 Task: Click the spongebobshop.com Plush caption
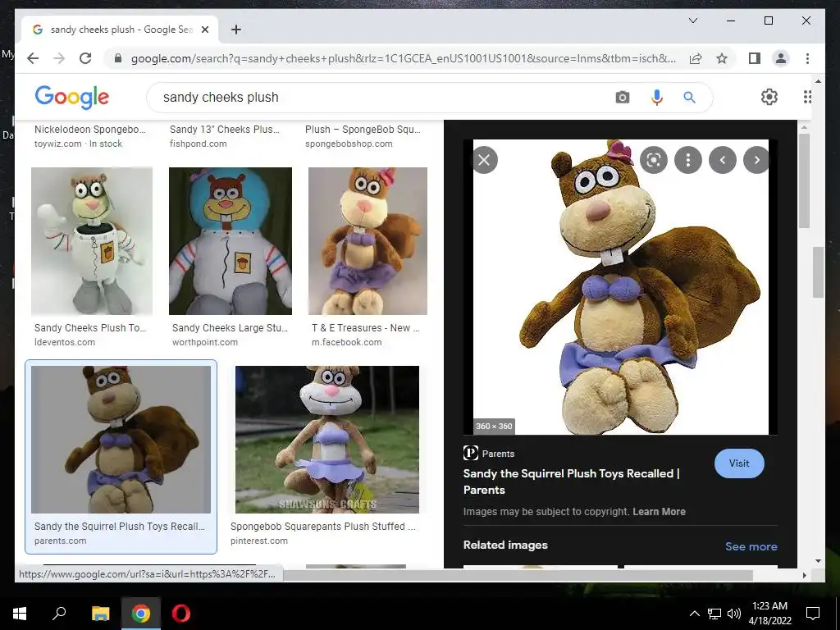coord(363,136)
